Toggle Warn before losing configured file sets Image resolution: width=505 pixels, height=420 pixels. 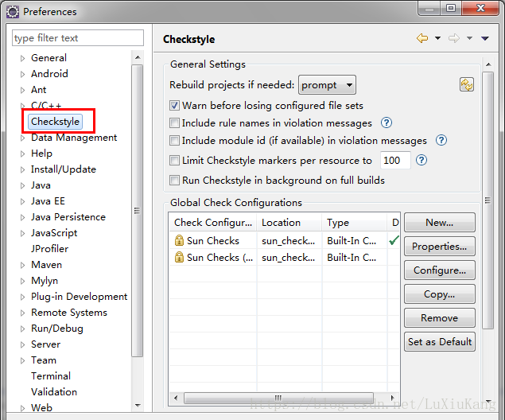coord(174,105)
